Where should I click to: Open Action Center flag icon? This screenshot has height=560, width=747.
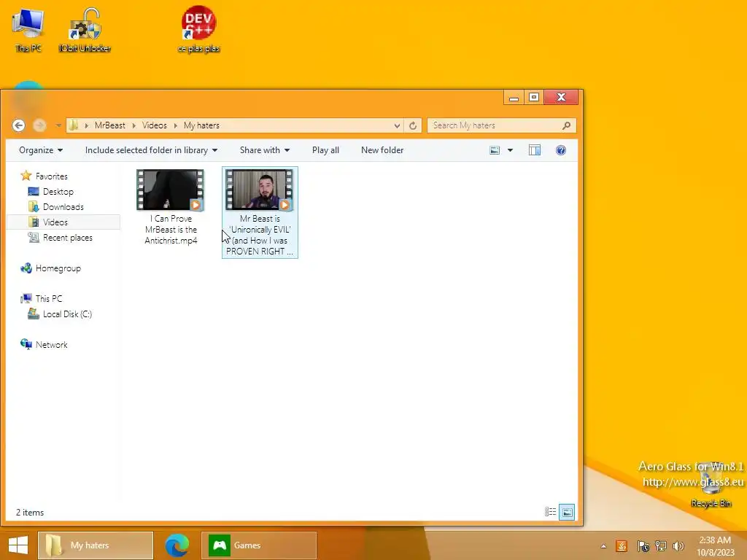coord(643,546)
